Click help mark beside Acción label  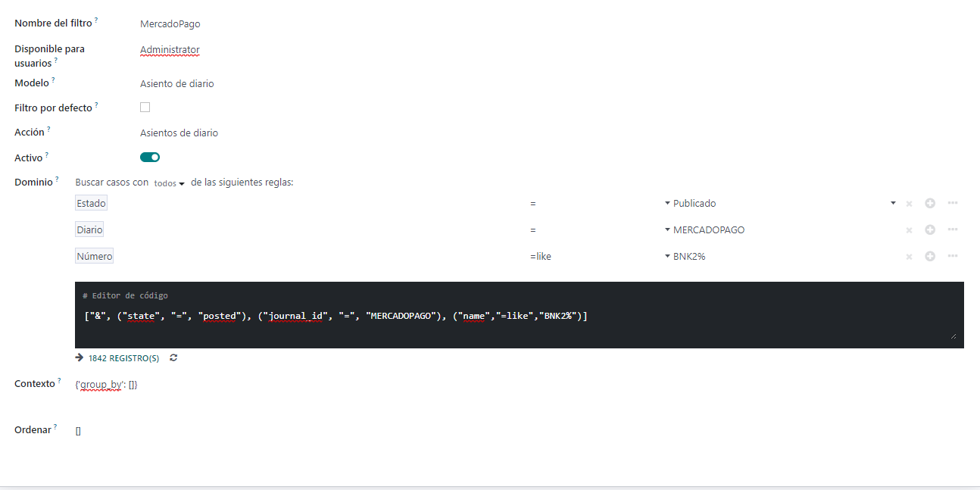(48, 130)
